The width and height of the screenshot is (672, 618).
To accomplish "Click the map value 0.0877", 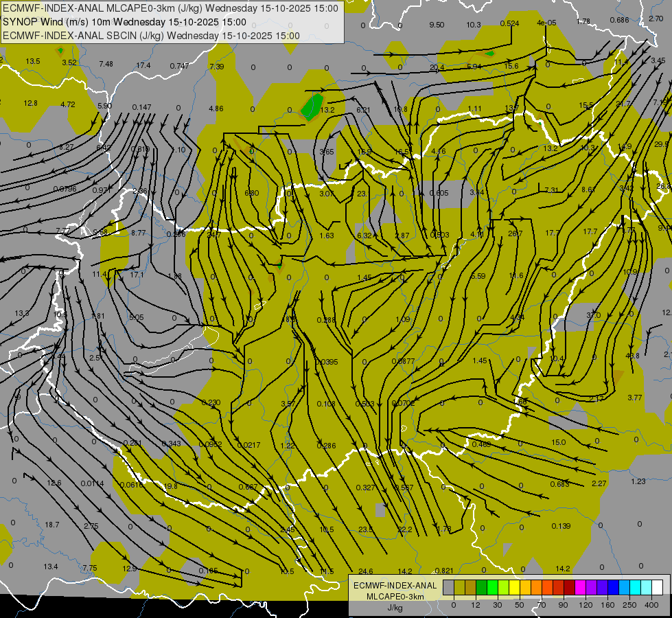I will pos(403,361).
